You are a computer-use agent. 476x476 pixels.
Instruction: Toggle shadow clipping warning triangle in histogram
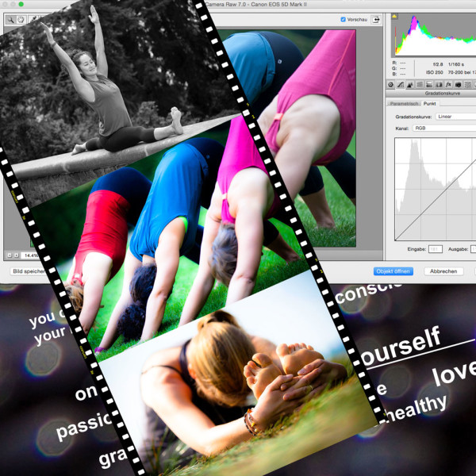[394, 16]
